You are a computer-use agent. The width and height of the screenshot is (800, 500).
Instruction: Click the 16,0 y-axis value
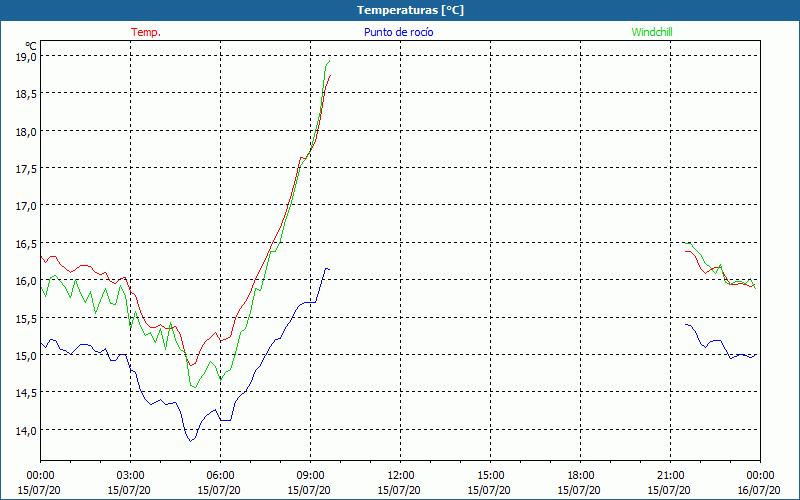26,281
